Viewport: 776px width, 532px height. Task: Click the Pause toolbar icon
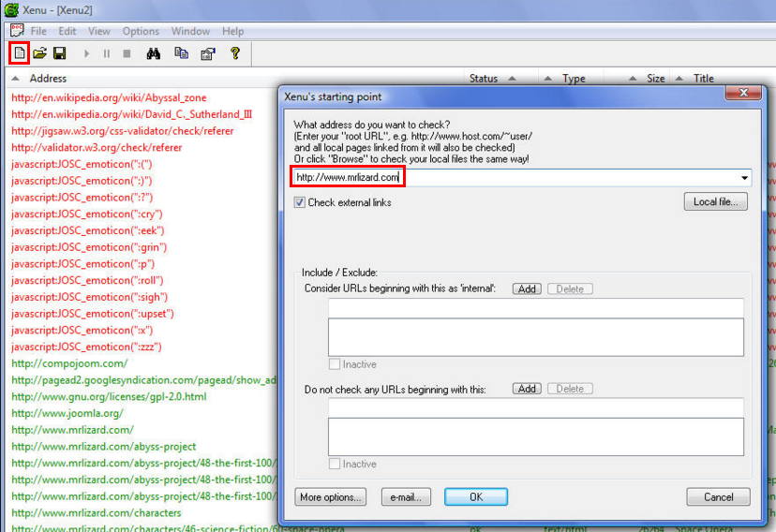tap(107, 53)
